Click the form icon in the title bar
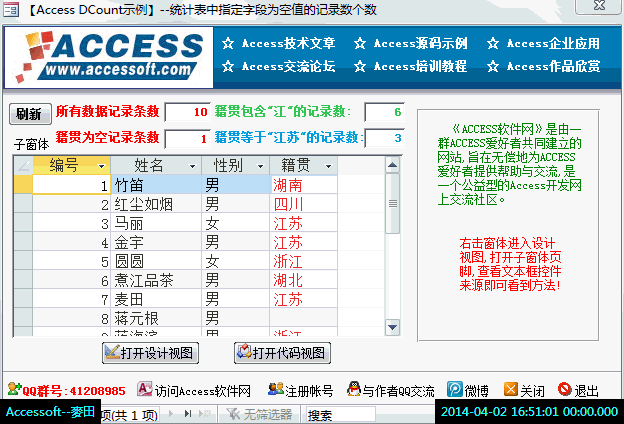Viewport: 624px width, 424px height. click(x=11, y=10)
